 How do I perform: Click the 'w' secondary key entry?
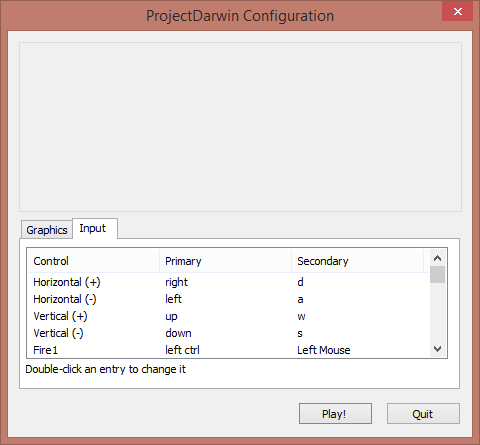pos(301,316)
